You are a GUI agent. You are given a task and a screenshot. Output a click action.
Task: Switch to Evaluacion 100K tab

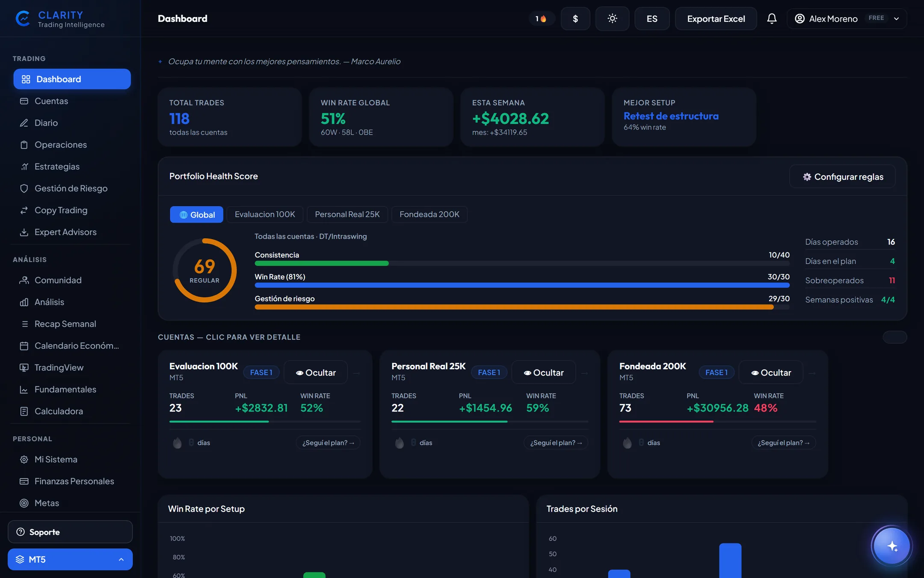(x=265, y=215)
